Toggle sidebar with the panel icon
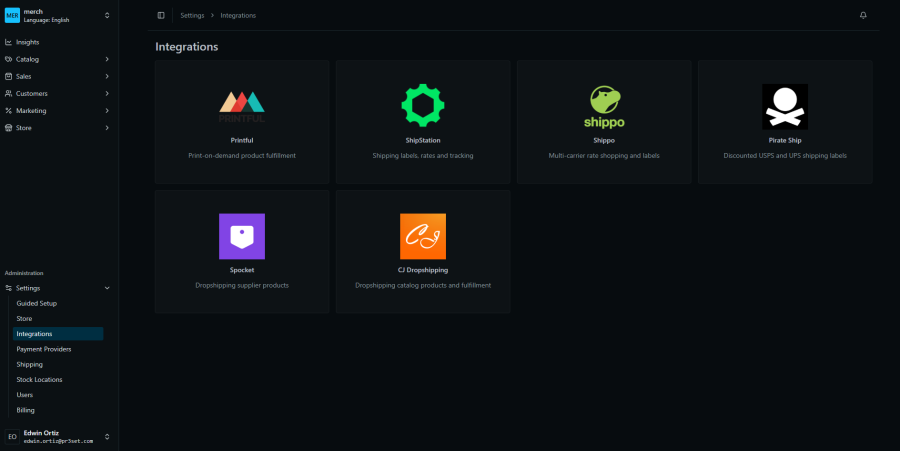The image size is (900, 451). tap(161, 15)
